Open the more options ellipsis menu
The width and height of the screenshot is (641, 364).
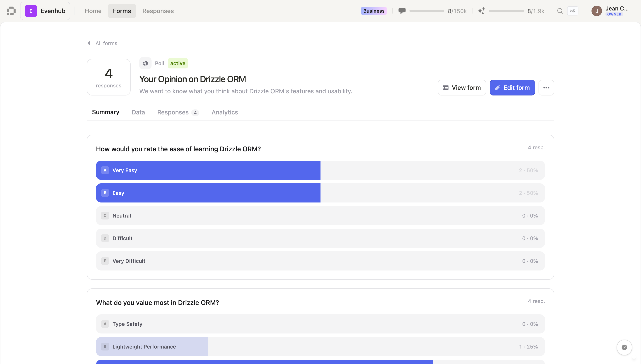(x=546, y=88)
